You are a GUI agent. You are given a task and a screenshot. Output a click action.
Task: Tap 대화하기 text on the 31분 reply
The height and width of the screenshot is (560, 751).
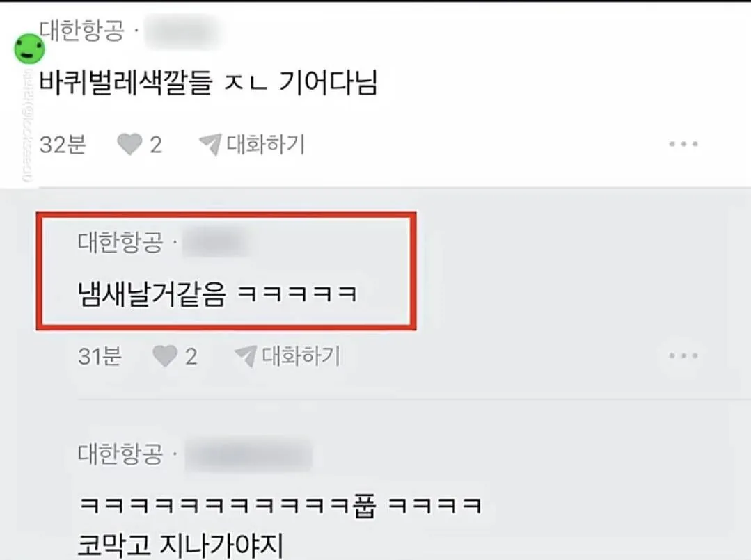click(x=301, y=356)
